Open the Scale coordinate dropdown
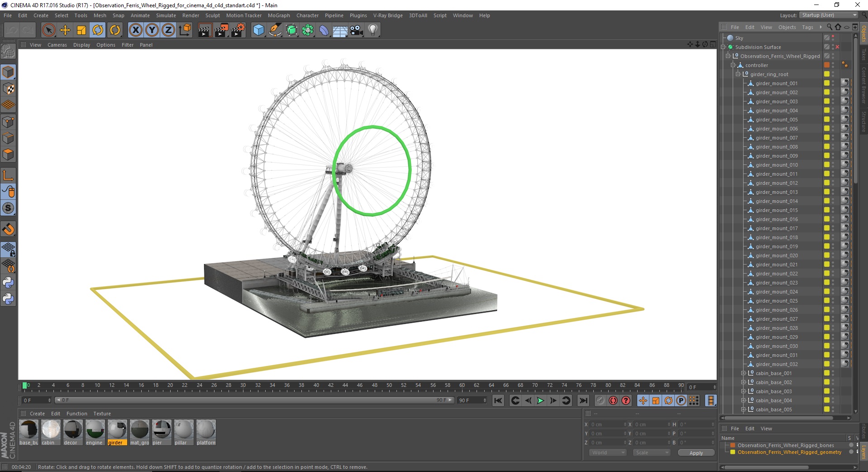The width and height of the screenshot is (868, 472). coord(651,453)
